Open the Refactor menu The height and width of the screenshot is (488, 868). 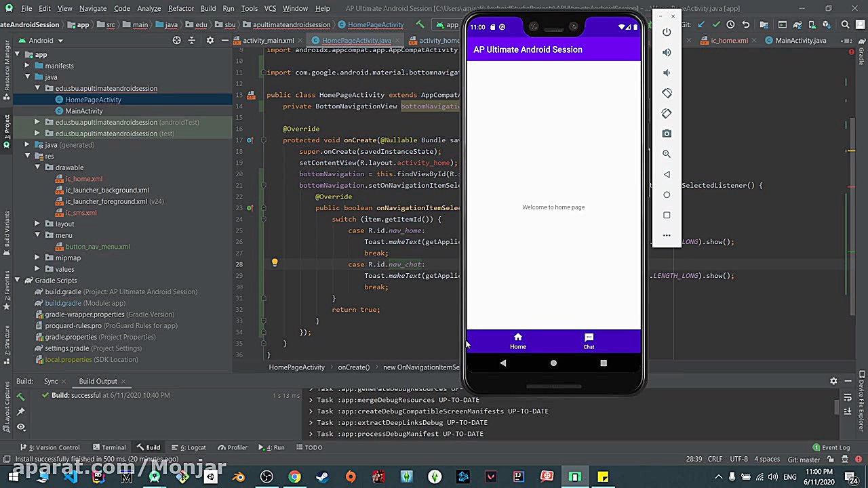(x=180, y=8)
